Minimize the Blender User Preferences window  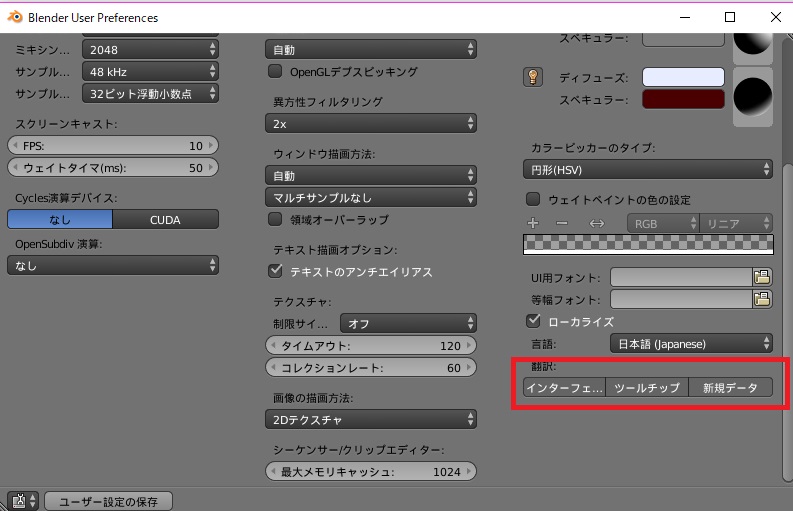(x=685, y=17)
